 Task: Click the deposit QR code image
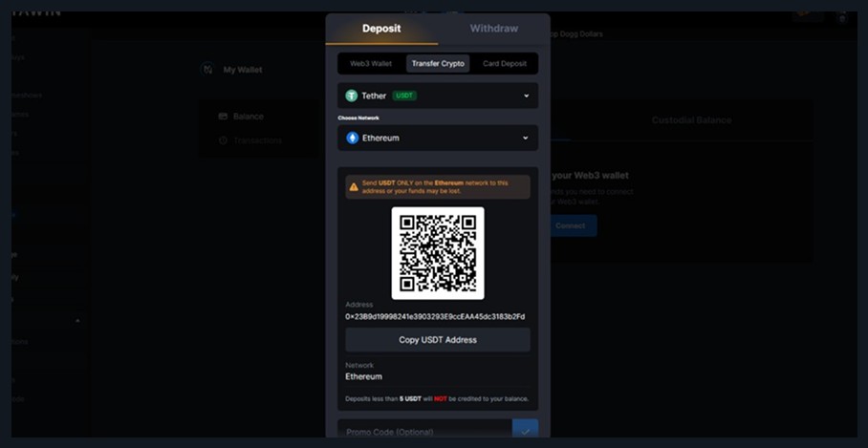(x=438, y=253)
